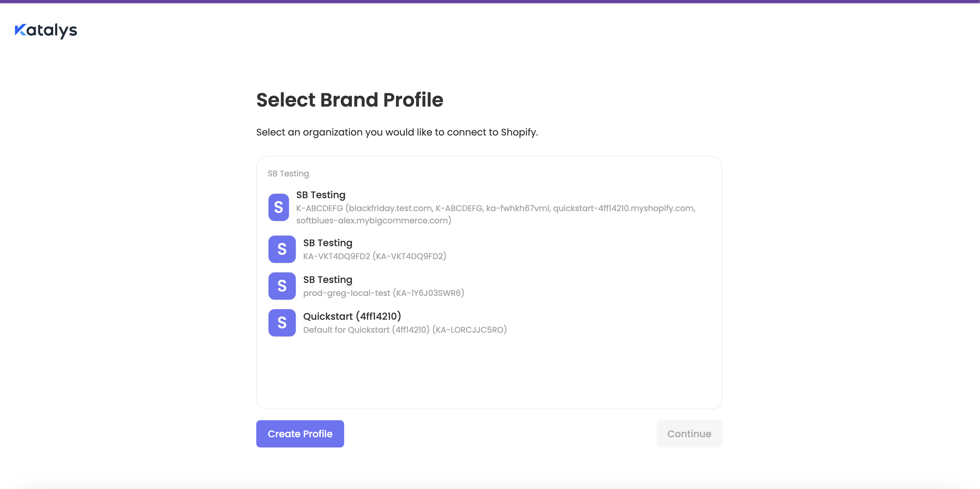
Task: Click the Default for Quickstart (KA-LORCJJC5RO) subtitle
Action: point(405,330)
